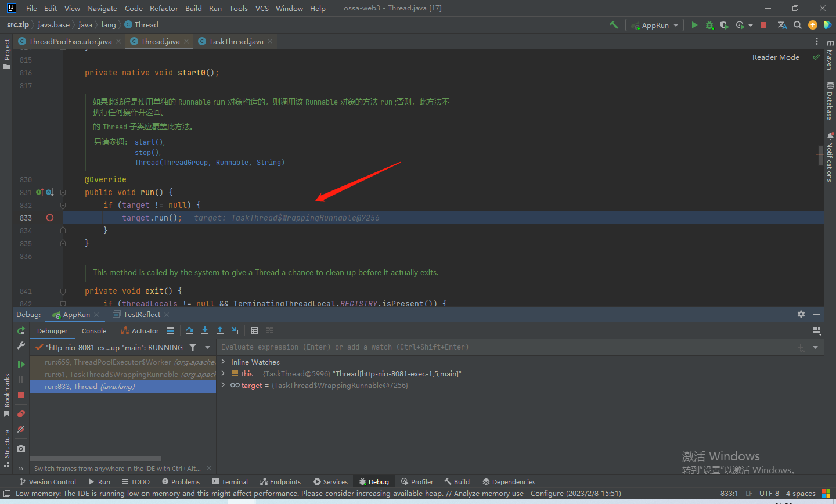Start debugging with the bug icon
The image size is (836, 504).
pos(709,25)
